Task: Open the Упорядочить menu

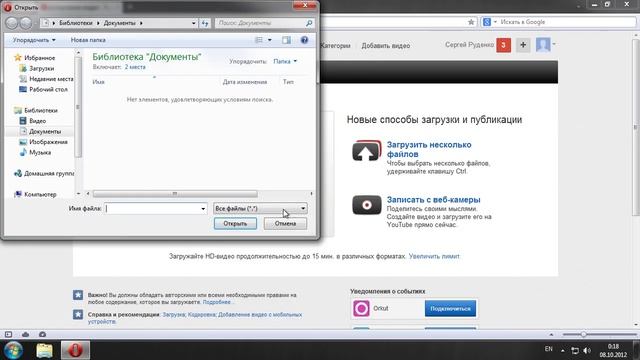Action: [x=34, y=40]
